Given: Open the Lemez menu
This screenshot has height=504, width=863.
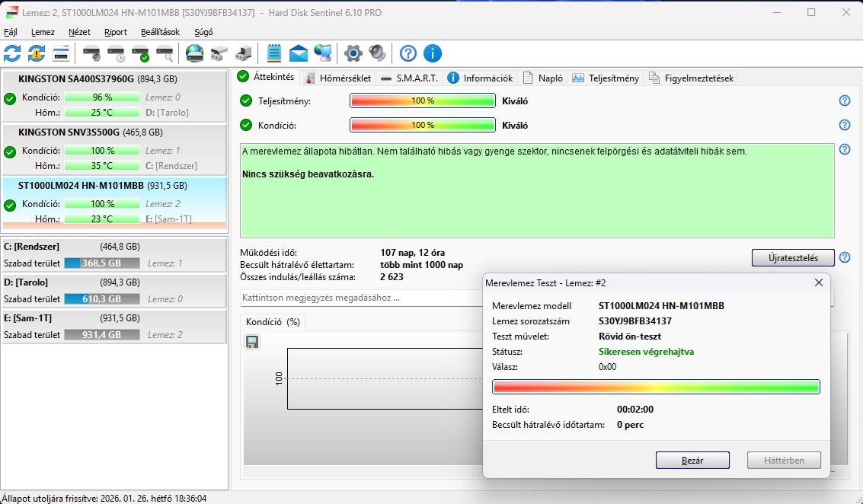Looking at the screenshot, I should tap(43, 32).
